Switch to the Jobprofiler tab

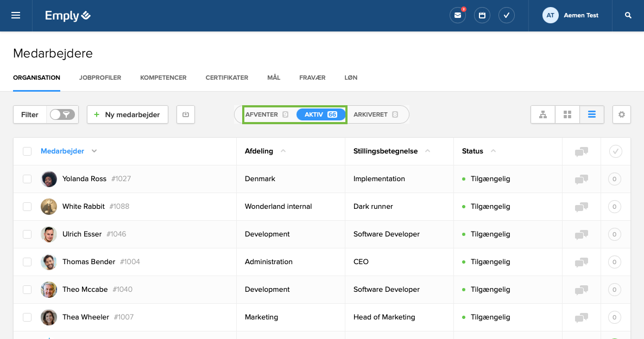(x=100, y=78)
